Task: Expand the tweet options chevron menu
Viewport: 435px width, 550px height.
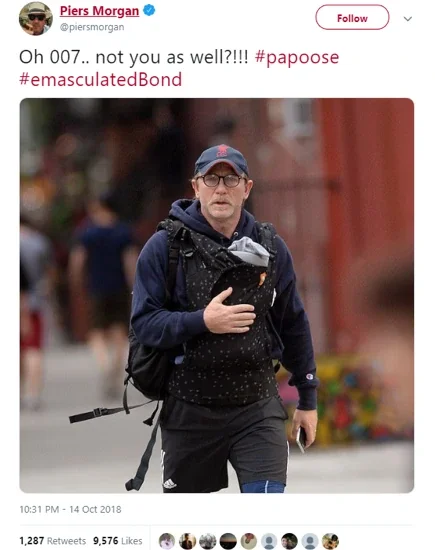Action: click(x=408, y=19)
